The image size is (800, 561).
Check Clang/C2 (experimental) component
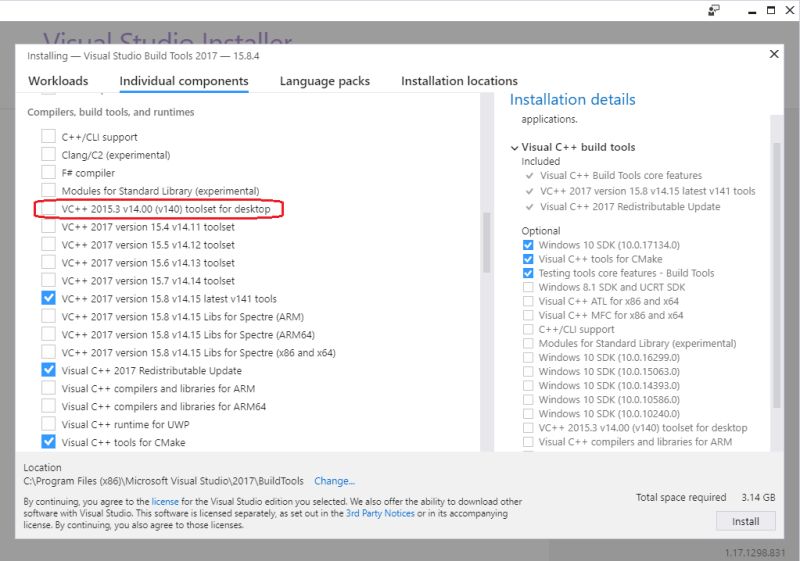click(48, 155)
